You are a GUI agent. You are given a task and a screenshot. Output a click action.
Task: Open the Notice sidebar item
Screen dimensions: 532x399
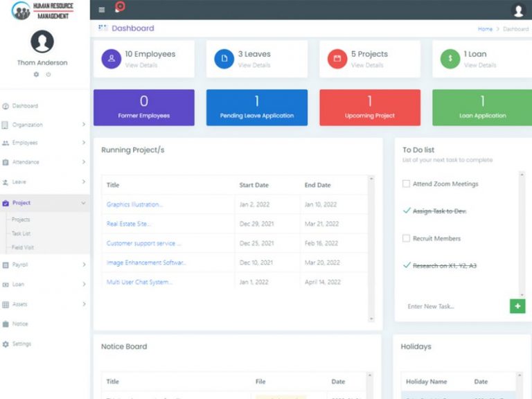click(20, 323)
